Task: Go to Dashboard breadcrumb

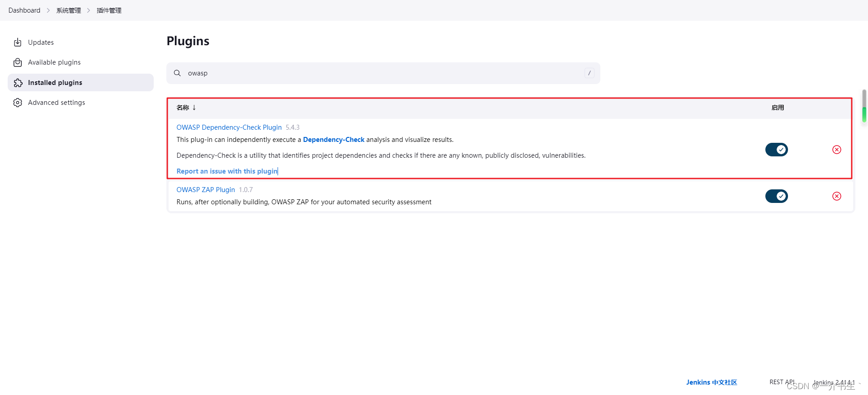Action: [x=24, y=10]
